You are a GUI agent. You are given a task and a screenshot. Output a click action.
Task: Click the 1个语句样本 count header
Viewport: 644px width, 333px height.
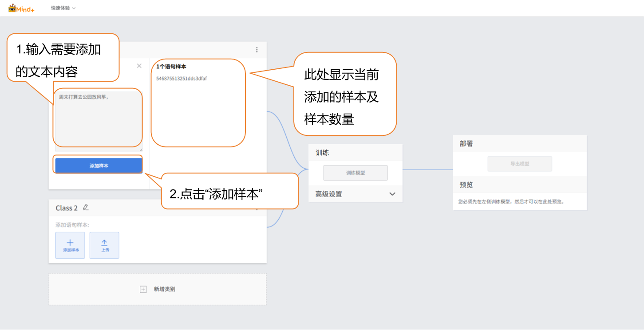pos(171,67)
